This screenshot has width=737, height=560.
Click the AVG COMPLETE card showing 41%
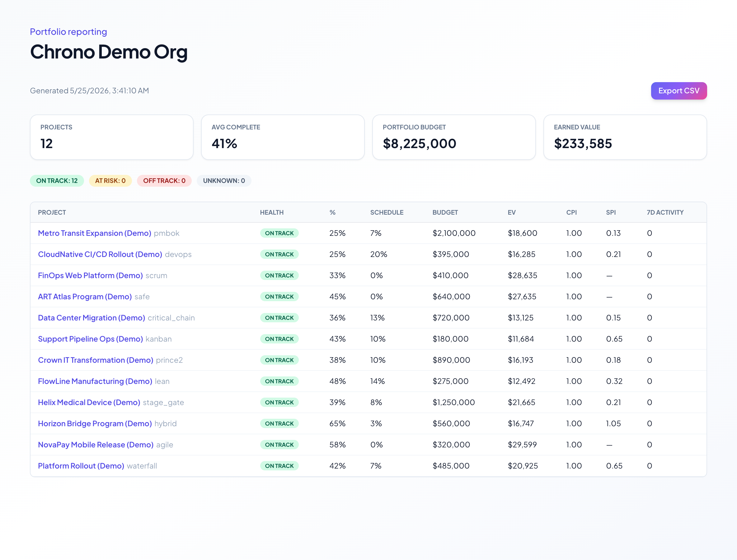pos(283,137)
